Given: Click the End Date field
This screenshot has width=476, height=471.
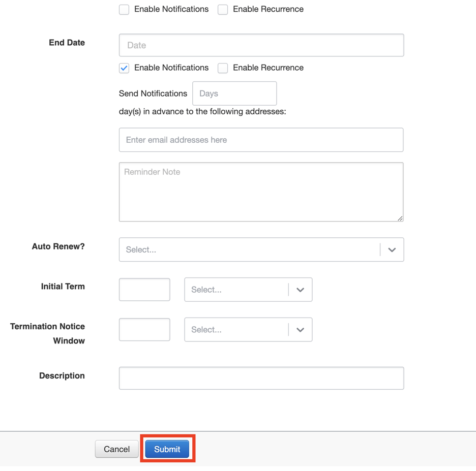Looking at the screenshot, I should pos(261,45).
